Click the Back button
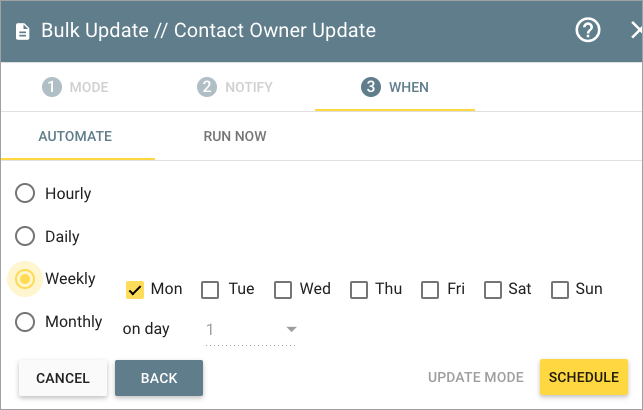The height and width of the screenshot is (410, 643). pos(159,378)
